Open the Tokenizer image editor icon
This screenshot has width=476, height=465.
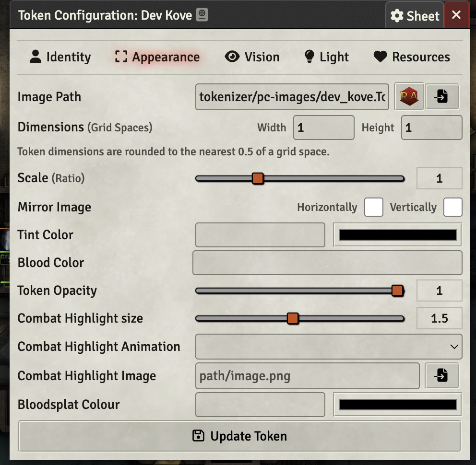point(408,96)
